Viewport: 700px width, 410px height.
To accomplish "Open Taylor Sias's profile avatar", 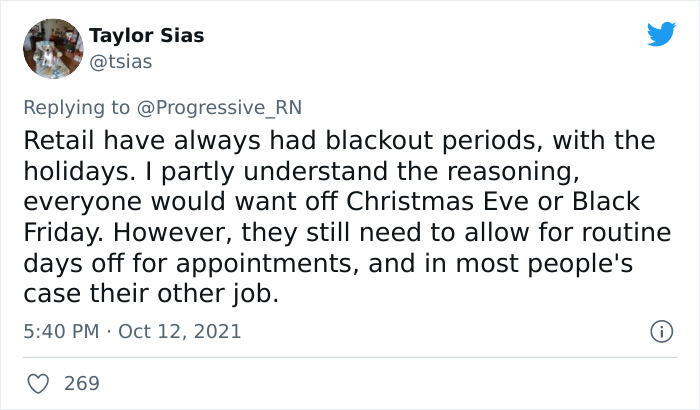I will click(x=53, y=49).
